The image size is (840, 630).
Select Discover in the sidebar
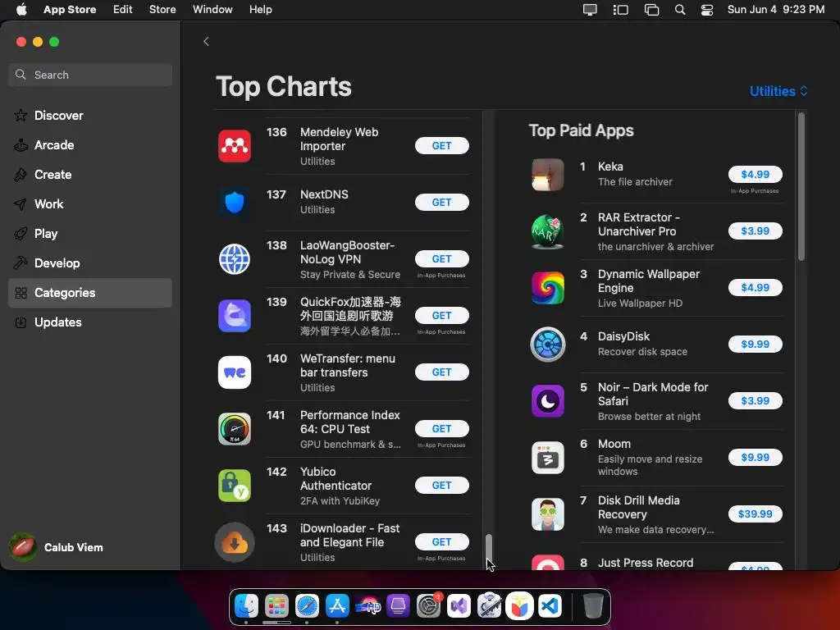[x=90, y=115]
